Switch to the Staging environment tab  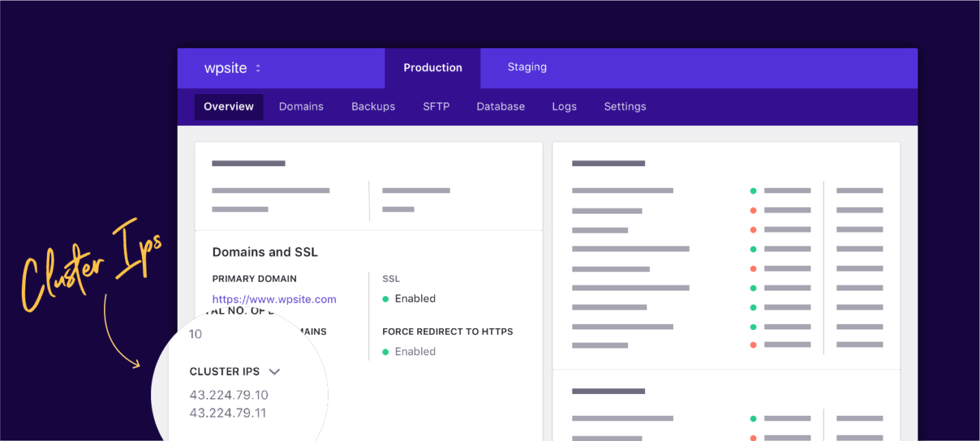[527, 67]
